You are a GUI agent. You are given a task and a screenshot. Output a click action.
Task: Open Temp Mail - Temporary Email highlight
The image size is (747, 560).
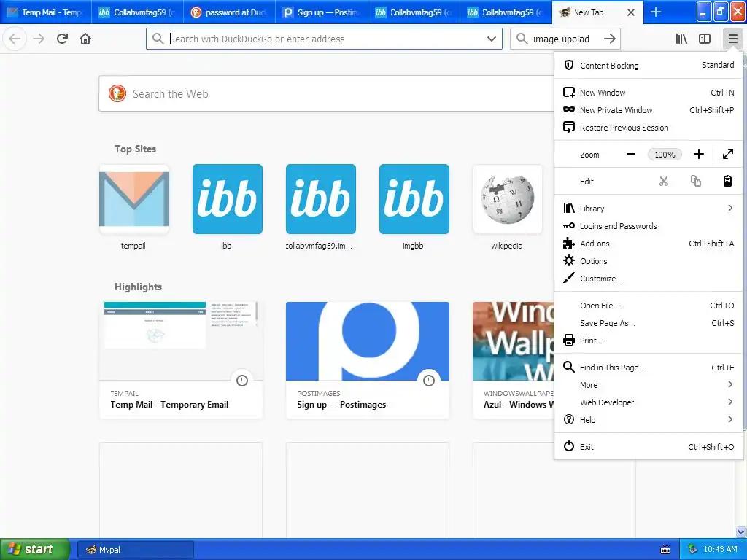tap(181, 360)
